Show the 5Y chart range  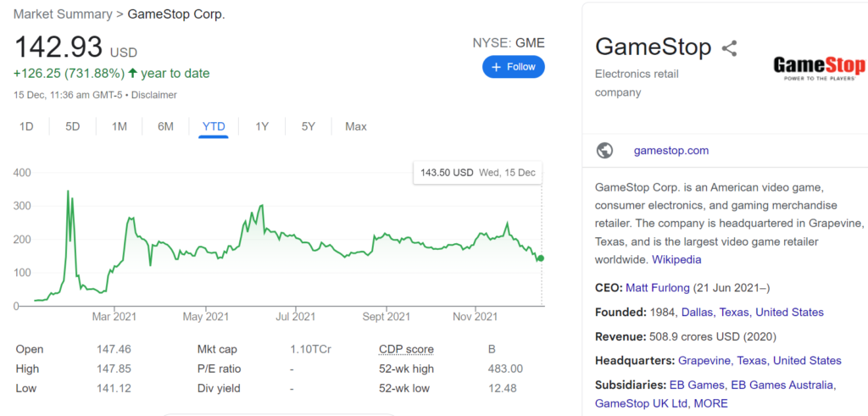309,127
